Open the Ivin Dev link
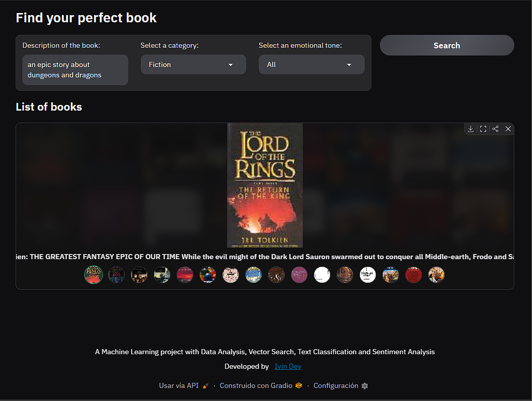This screenshot has height=401, width=532. [x=288, y=366]
